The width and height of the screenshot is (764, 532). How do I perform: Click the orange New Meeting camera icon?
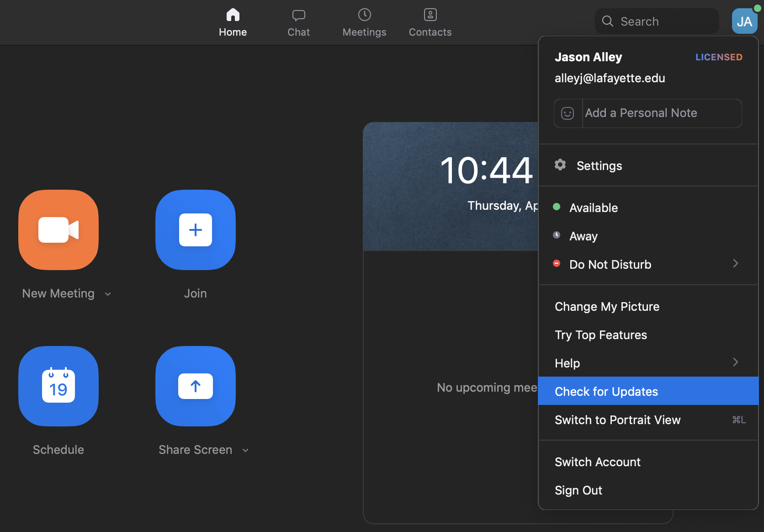point(58,229)
